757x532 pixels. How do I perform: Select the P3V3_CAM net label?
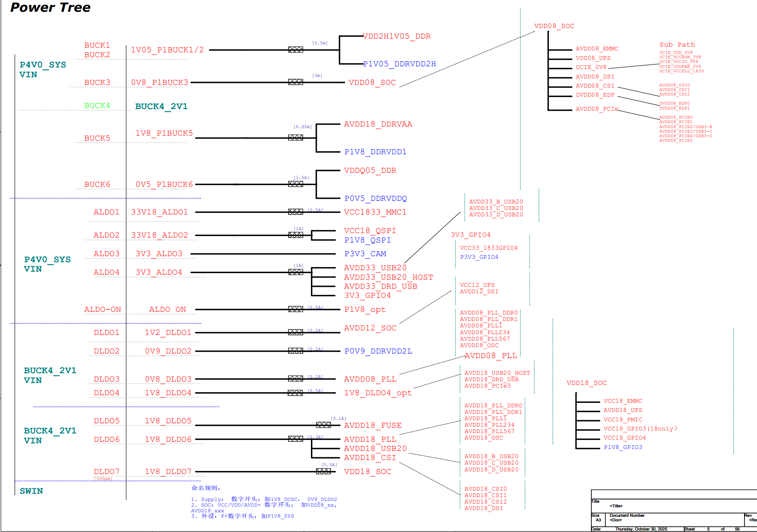(x=365, y=254)
